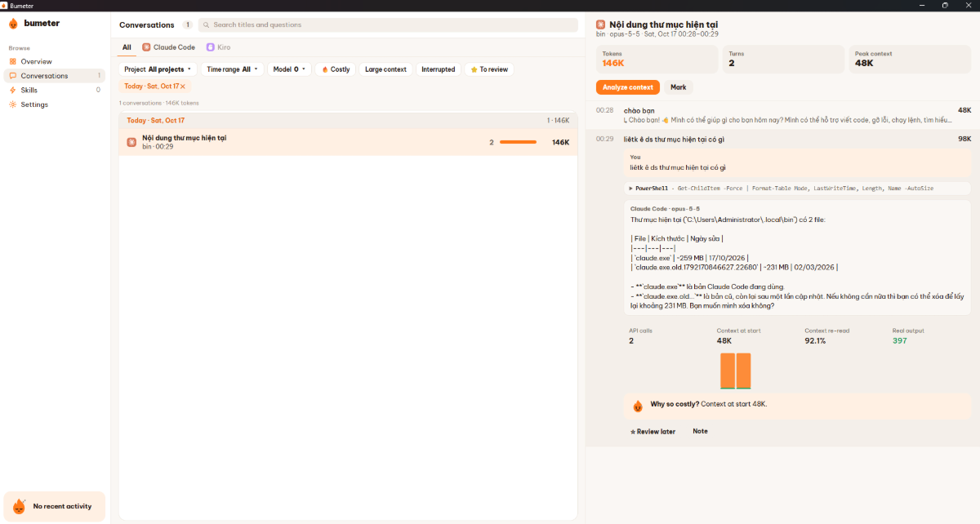This screenshot has width=980, height=524.
Task: Expand the PowerShell Get-ChildItem command
Action: [797, 188]
